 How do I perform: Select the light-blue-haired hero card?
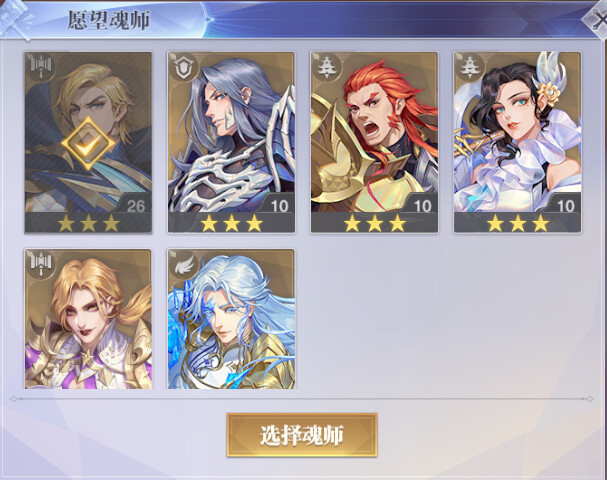point(231,319)
